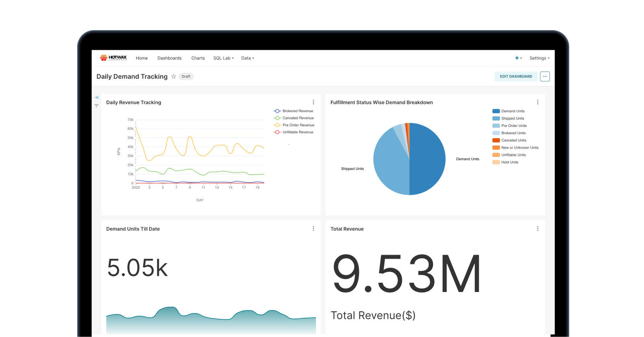The height and width of the screenshot is (337, 644).
Task: Click the 5.05k demand units value
Action: (137, 268)
